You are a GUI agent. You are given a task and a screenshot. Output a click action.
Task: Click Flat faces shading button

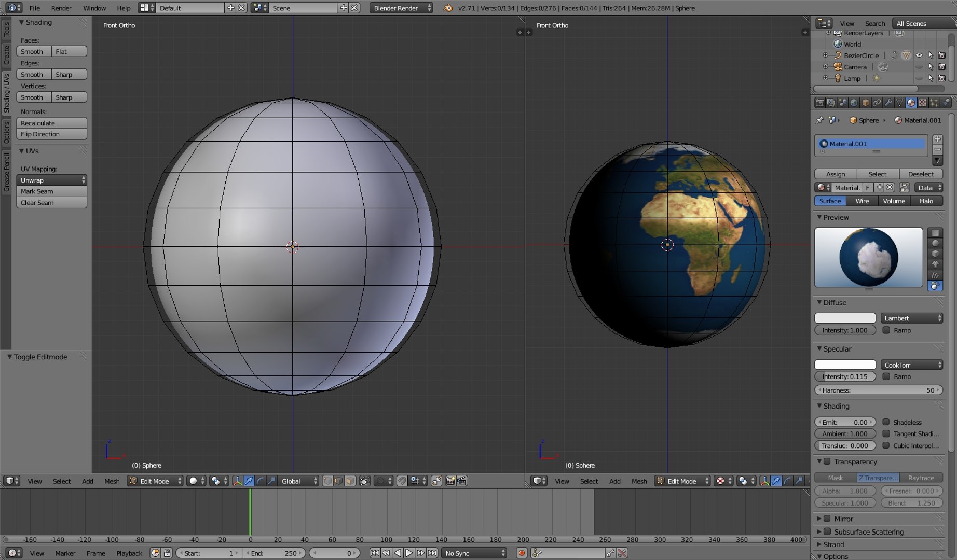pyautogui.click(x=69, y=51)
